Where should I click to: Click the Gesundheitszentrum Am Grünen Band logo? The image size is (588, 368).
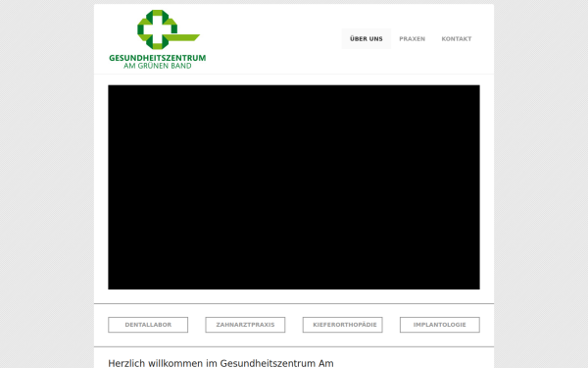coord(158,39)
